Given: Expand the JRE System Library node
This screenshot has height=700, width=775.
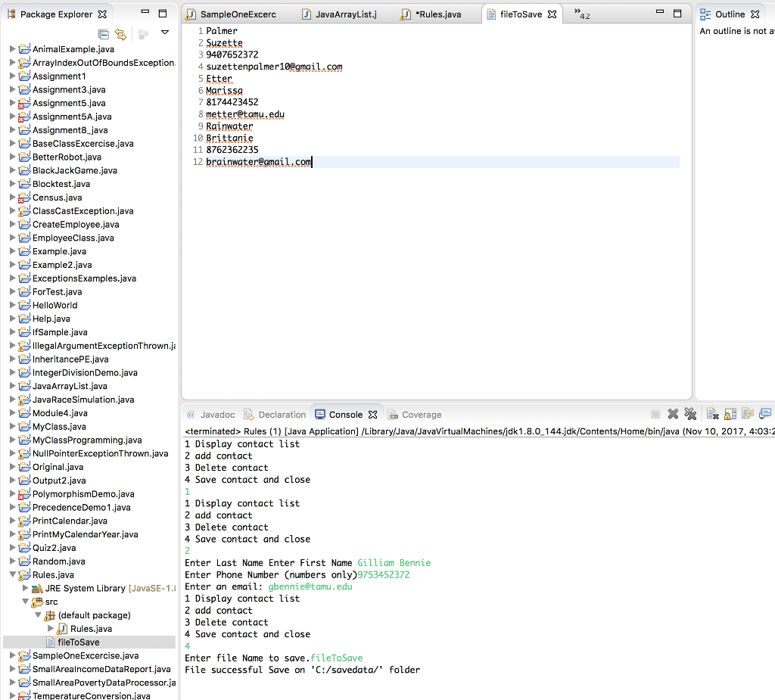Looking at the screenshot, I should [25, 588].
